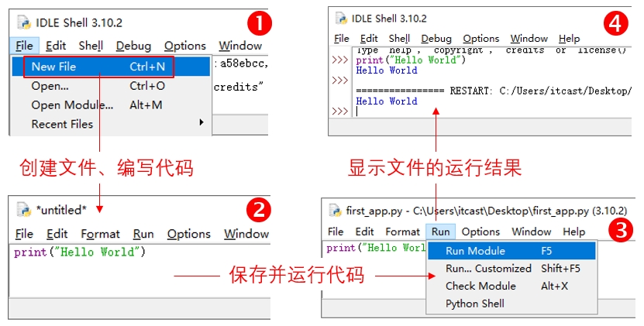Image resolution: width=644 pixels, height=326 pixels.
Task: Open the Window menu in IDLE Shell window 1
Action: click(240, 46)
